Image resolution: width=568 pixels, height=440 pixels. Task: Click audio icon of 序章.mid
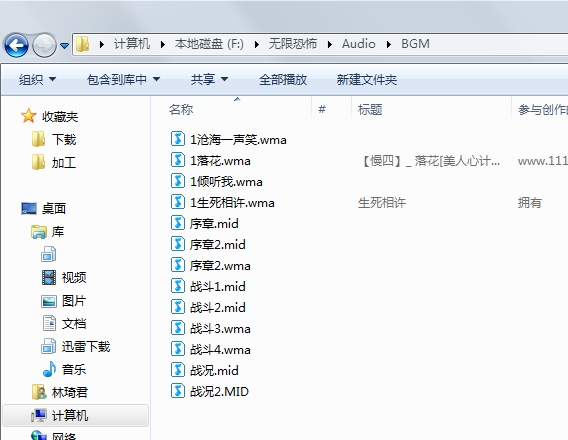(178, 223)
